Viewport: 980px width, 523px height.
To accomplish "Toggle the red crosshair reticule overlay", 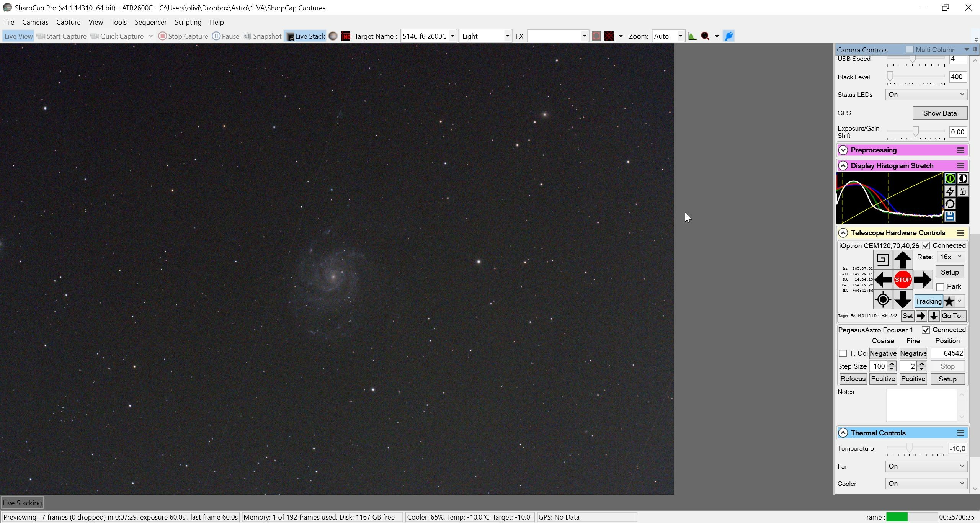I will pyautogui.click(x=609, y=36).
